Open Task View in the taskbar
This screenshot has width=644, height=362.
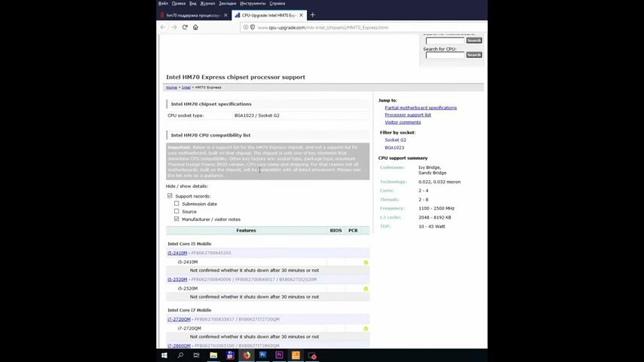tap(196, 355)
